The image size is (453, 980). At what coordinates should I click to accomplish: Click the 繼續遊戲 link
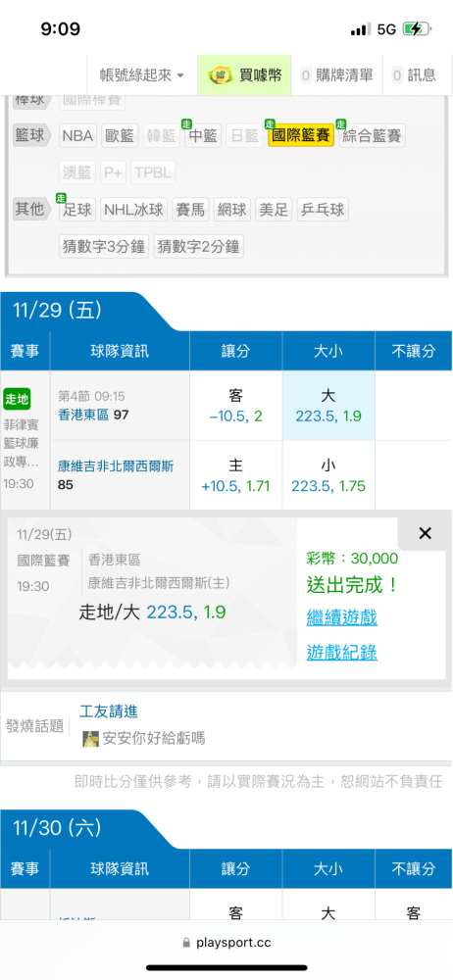[x=341, y=617]
